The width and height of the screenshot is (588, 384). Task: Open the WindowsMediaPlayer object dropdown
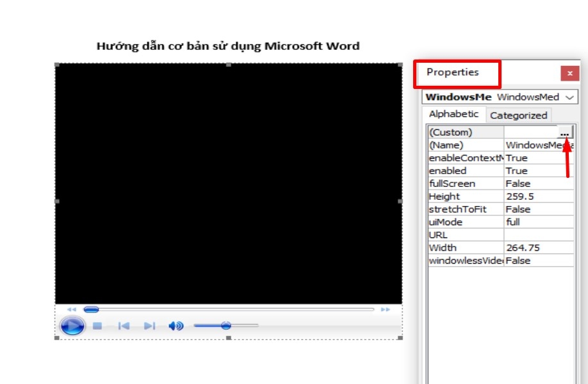569,97
